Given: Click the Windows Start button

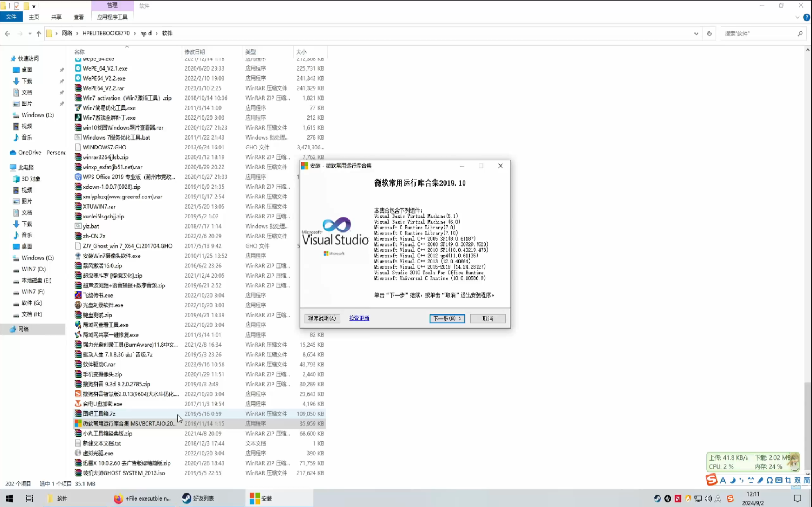Looking at the screenshot, I should 10,498.
